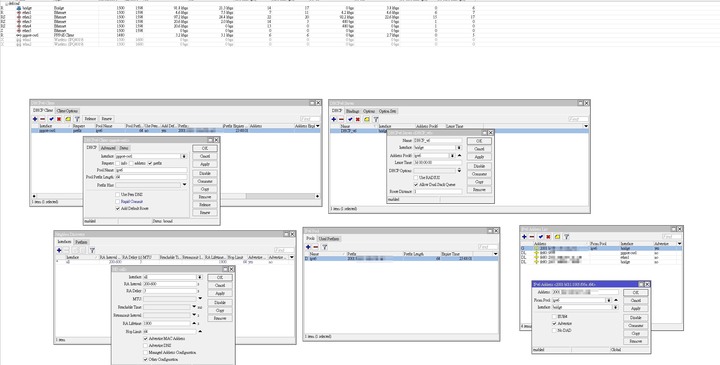Enable Rapid Commit checkbox
720x365 pixels.
(x=118, y=202)
